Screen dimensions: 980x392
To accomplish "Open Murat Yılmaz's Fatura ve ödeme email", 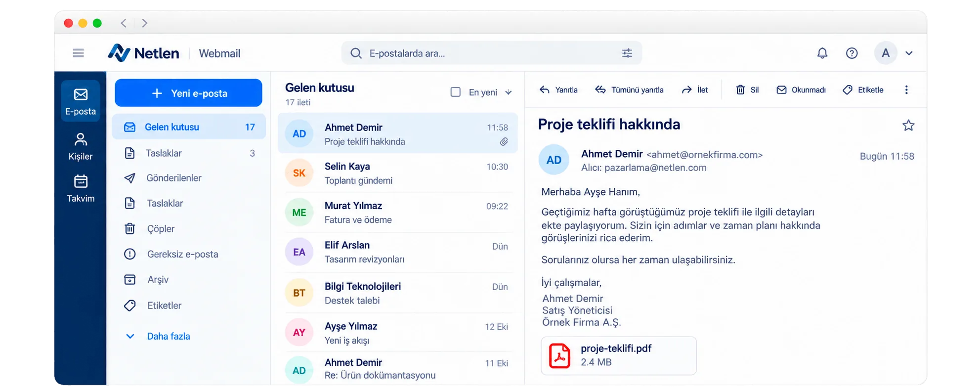I will [398, 213].
